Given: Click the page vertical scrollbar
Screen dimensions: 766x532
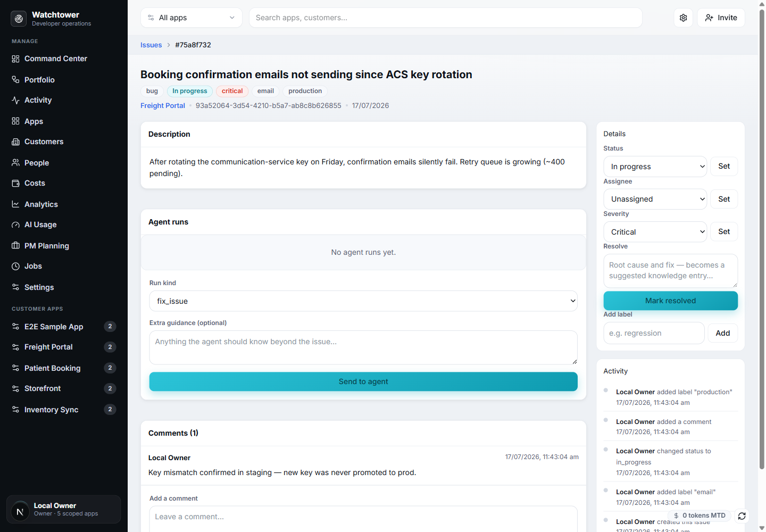Looking at the screenshot, I should point(762,239).
